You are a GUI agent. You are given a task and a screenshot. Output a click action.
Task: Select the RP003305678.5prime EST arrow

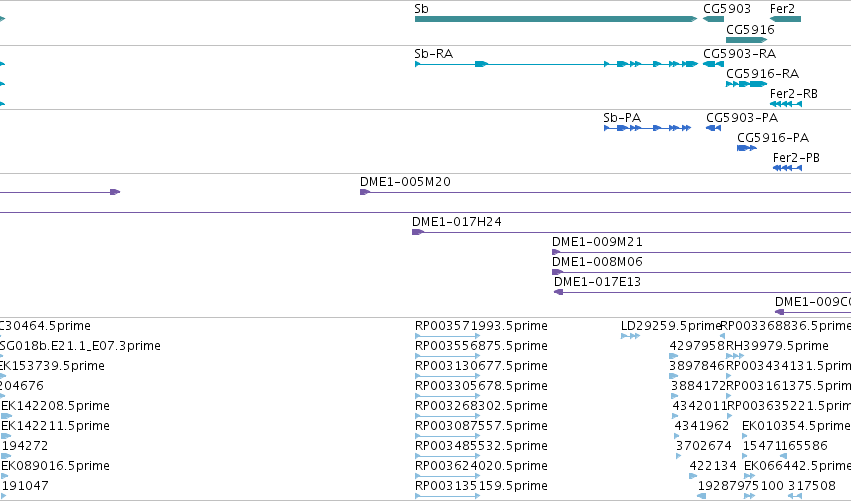447,396
